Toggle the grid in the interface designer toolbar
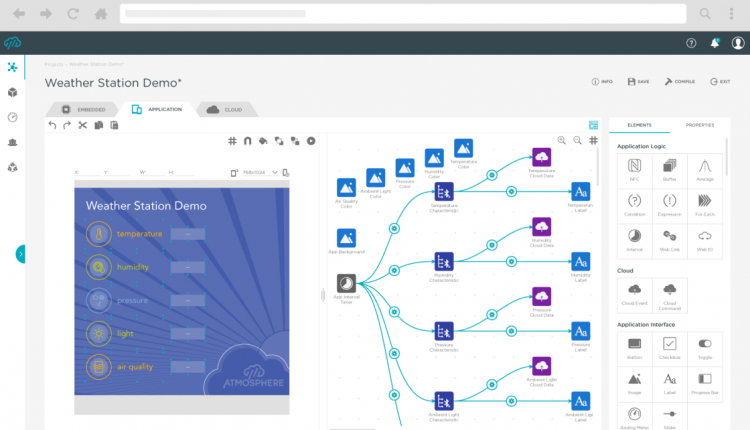This screenshot has width=750, height=430. click(232, 141)
